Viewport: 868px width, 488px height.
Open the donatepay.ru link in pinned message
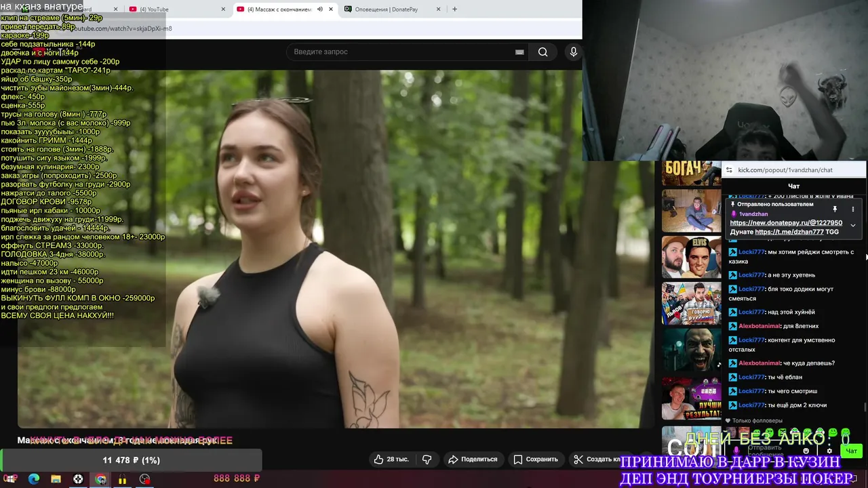click(786, 223)
